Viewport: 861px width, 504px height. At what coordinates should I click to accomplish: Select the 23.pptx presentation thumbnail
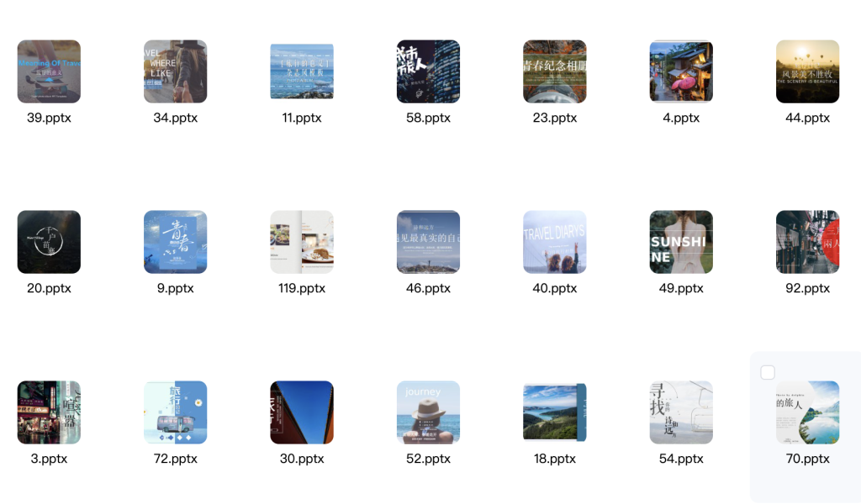click(555, 71)
